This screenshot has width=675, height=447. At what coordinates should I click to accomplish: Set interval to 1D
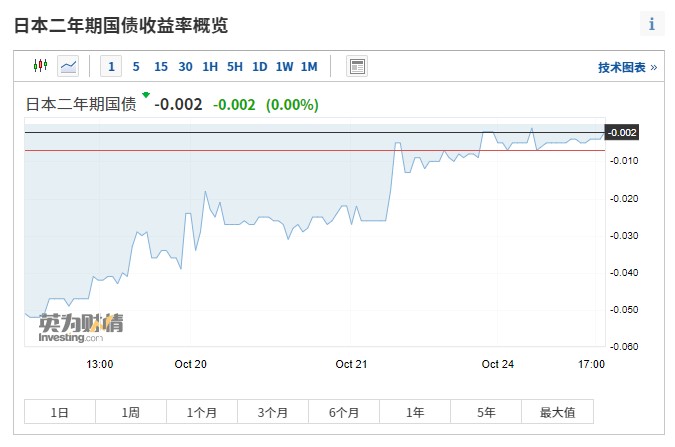coord(260,67)
